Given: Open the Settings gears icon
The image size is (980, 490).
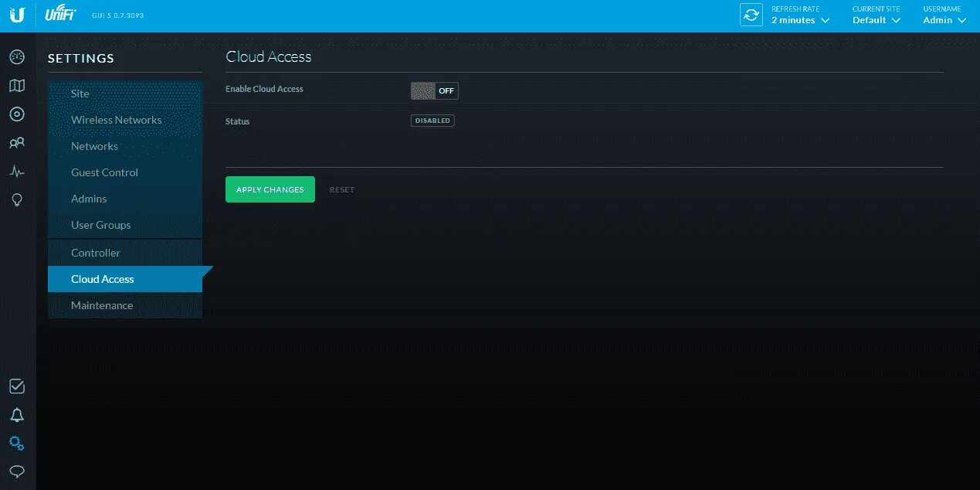Looking at the screenshot, I should click(x=17, y=444).
